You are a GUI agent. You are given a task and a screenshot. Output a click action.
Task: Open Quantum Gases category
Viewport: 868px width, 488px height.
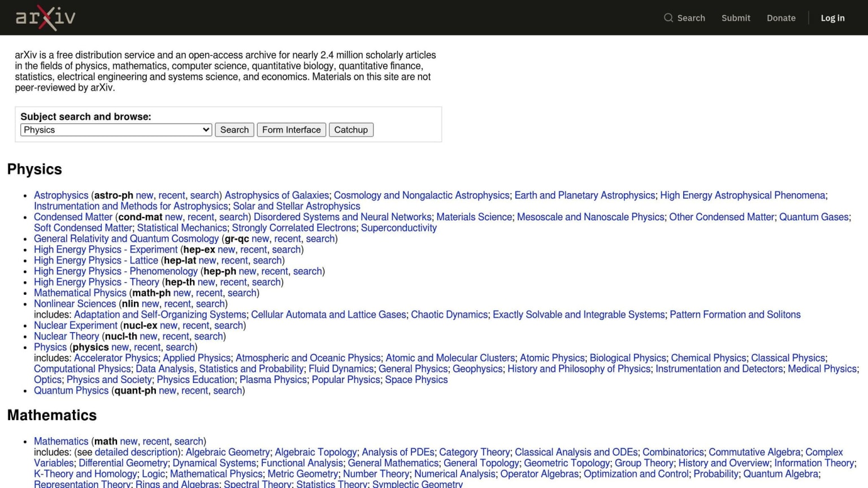tap(814, 217)
